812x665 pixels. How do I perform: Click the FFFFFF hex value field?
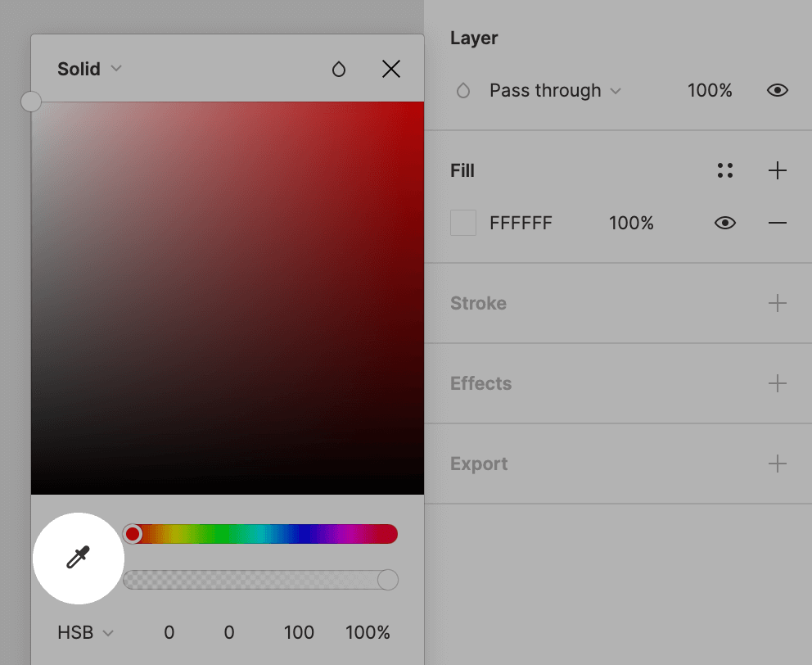pyautogui.click(x=521, y=223)
